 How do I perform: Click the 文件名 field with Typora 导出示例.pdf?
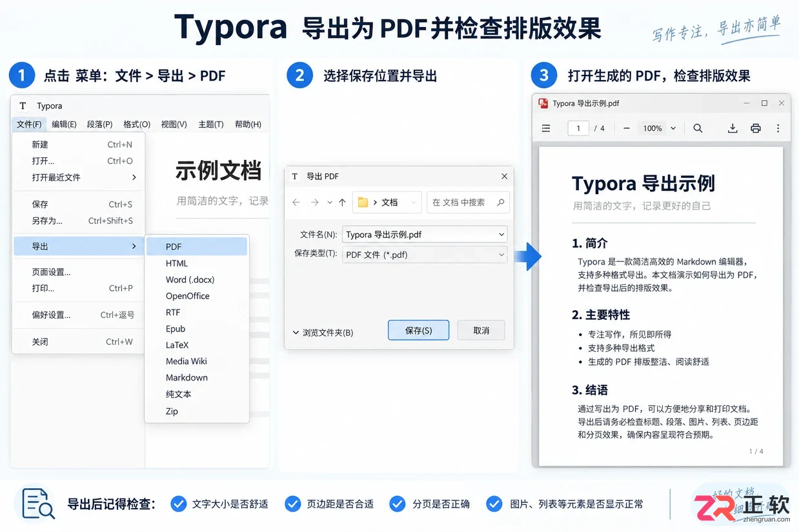click(x=425, y=235)
